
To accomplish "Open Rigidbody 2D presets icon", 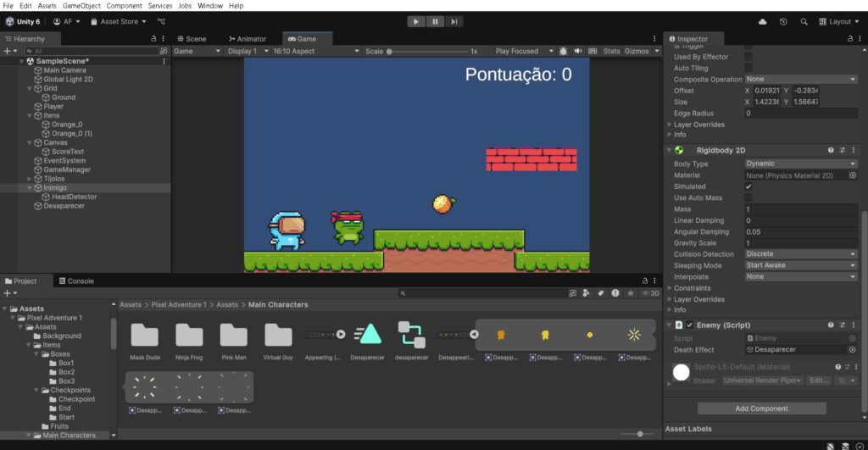I will click(842, 150).
